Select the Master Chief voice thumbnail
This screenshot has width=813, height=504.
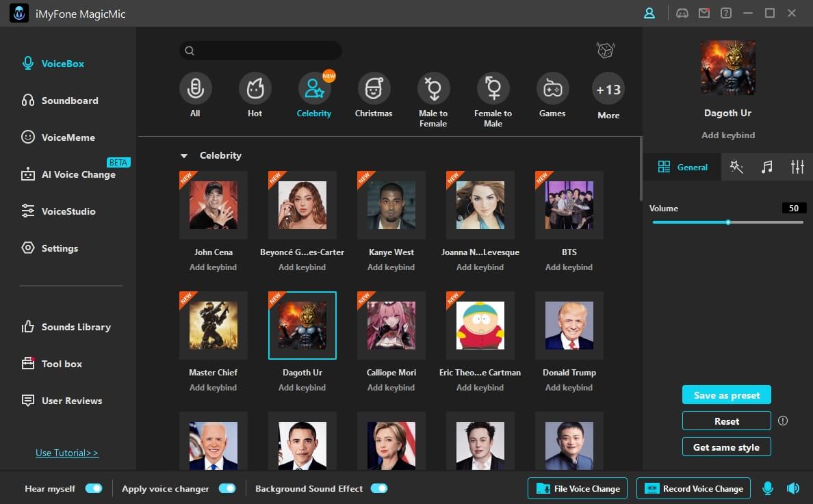pyautogui.click(x=213, y=326)
